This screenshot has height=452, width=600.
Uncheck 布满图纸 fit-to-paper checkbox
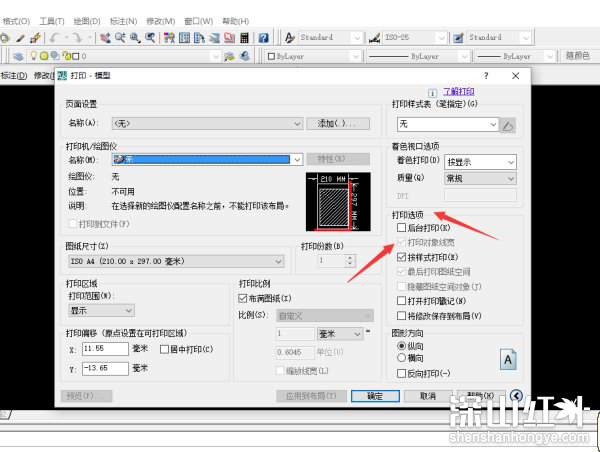243,298
